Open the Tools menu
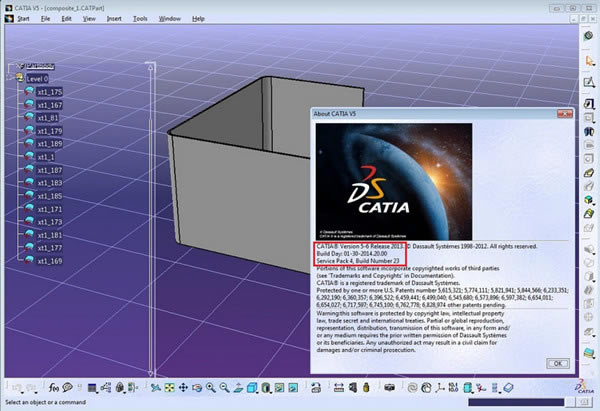The height and width of the screenshot is (411, 600). pos(140,18)
